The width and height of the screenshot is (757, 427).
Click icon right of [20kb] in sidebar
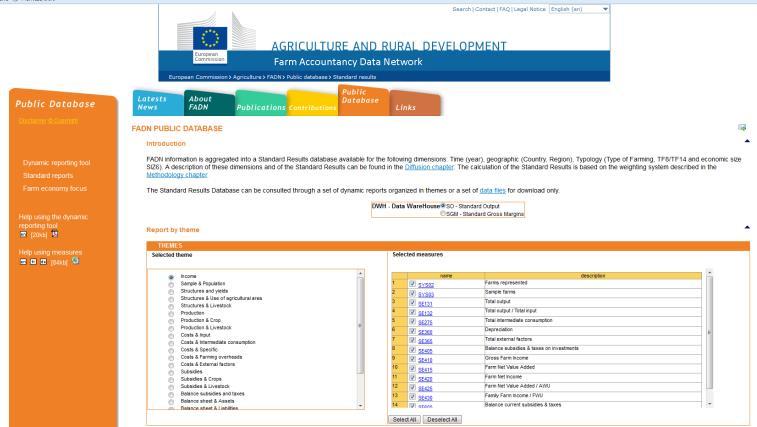coord(55,234)
